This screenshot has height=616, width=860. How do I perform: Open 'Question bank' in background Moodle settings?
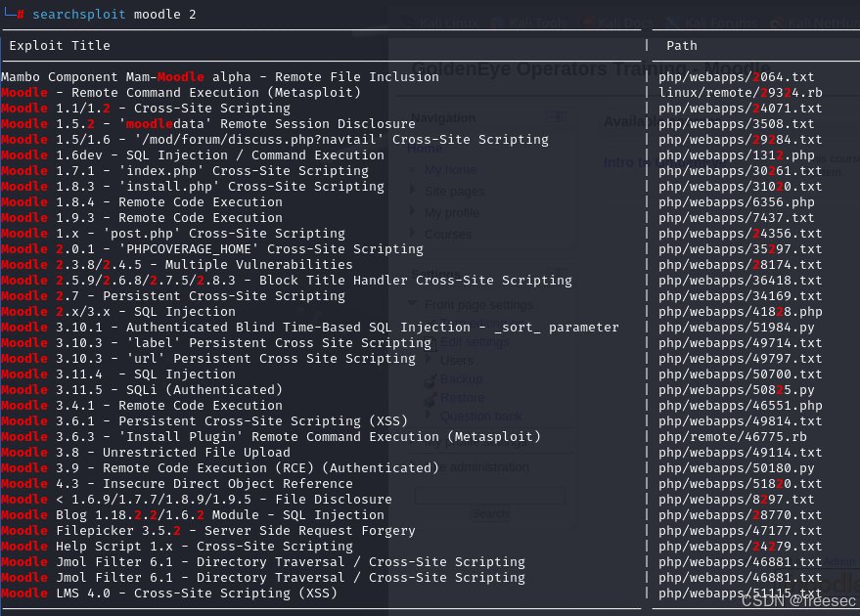(x=481, y=416)
